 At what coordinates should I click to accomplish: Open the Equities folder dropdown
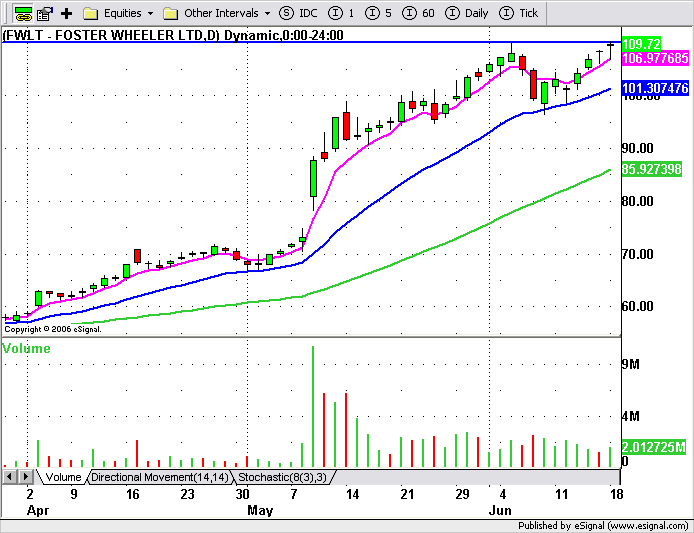150,14
